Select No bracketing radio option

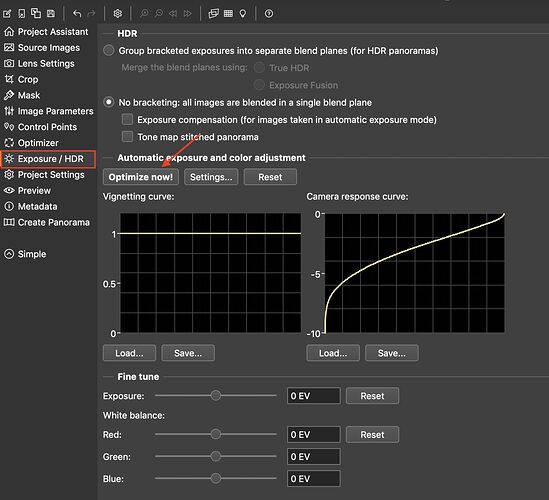tap(109, 102)
